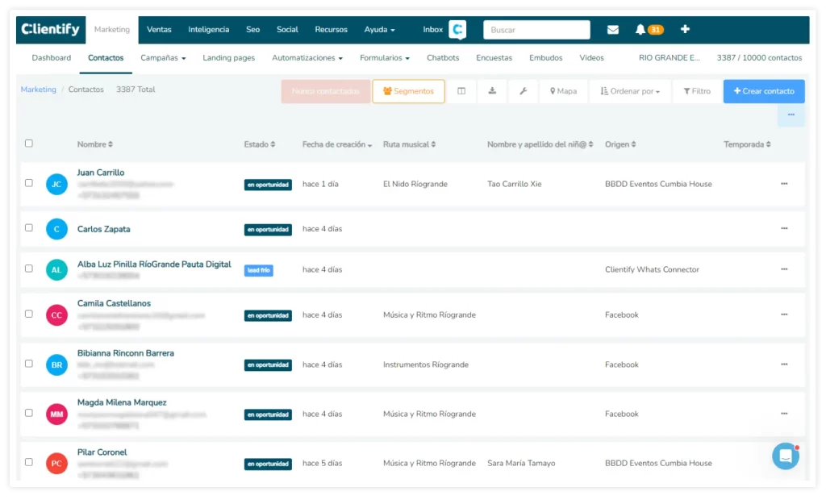Click into the Buscar search field
This screenshot has width=826, height=504.
coord(536,30)
